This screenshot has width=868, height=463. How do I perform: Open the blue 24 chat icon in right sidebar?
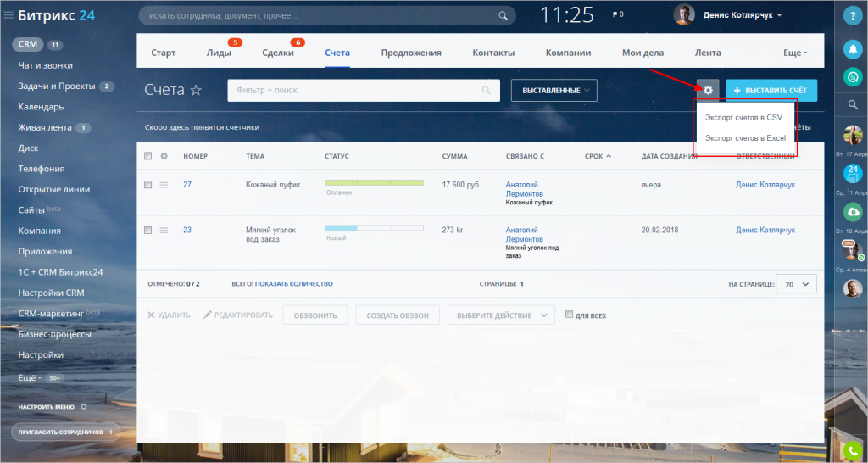pyautogui.click(x=853, y=173)
